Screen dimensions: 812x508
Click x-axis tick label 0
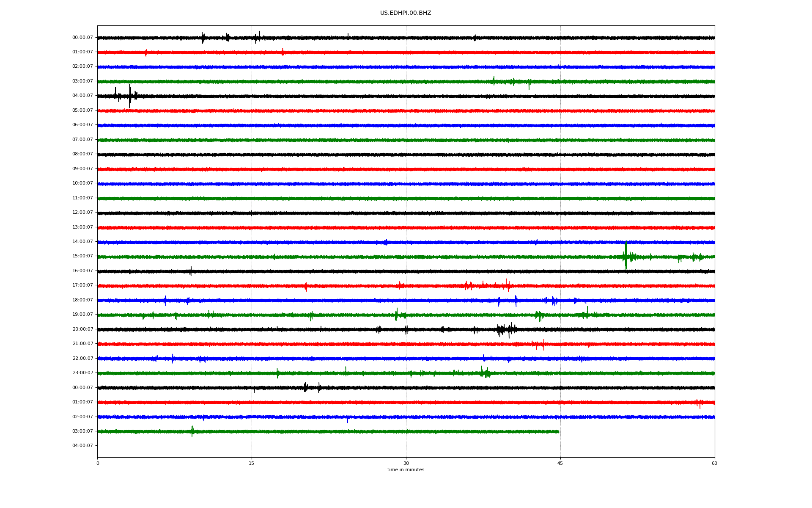click(98, 463)
